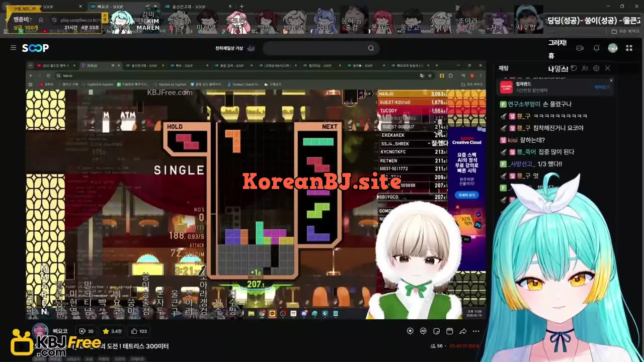
Task: Click the viewer count 56 indicator
Action: [437, 346]
